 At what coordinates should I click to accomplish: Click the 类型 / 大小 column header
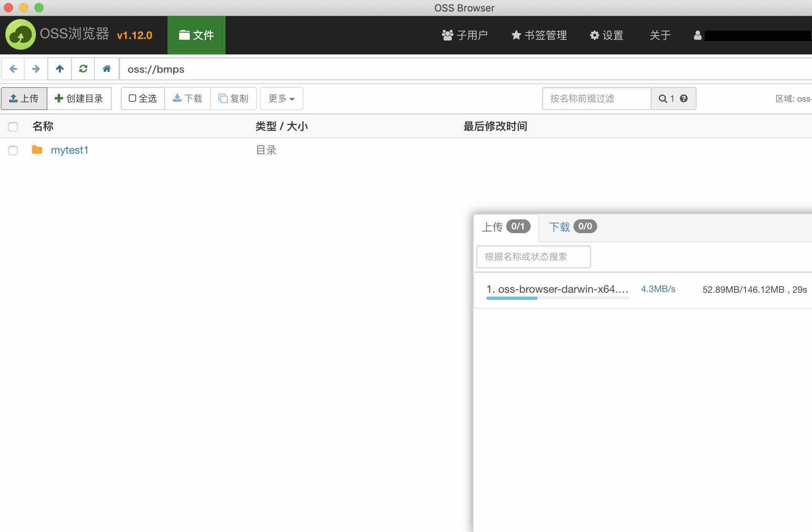click(x=282, y=127)
